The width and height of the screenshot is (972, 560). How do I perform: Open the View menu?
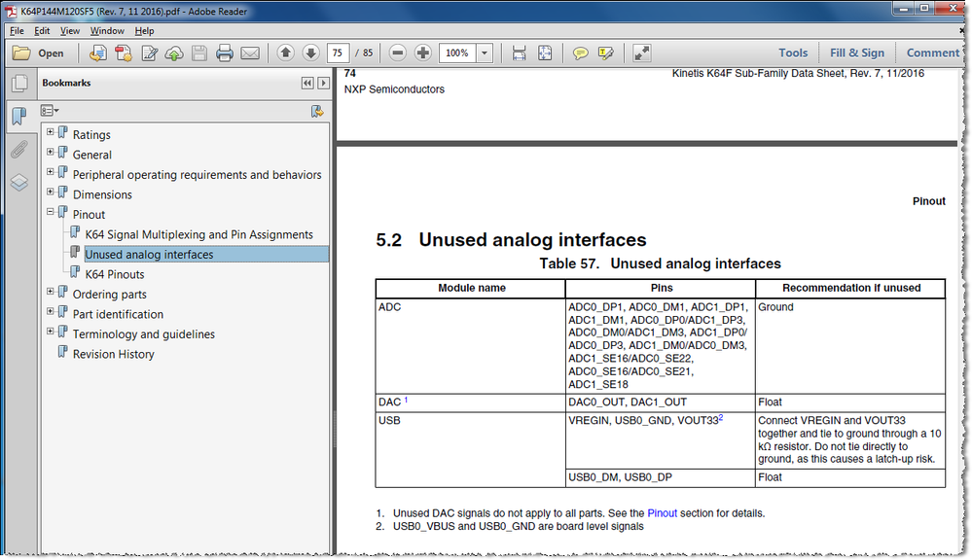pos(69,30)
